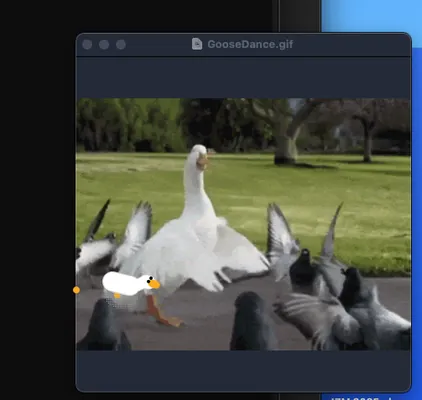
Task: Click the dark bar above the GIF
Action: (244, 78)
